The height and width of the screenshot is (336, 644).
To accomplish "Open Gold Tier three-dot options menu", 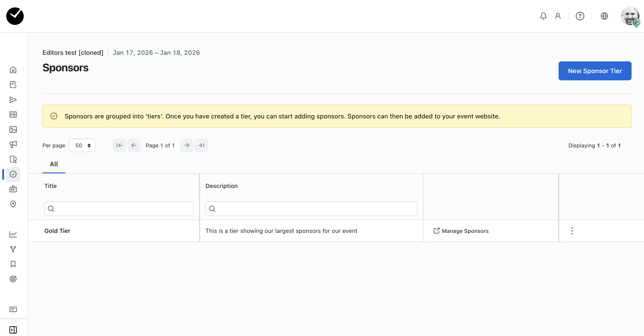I will [x=572, y=231].
